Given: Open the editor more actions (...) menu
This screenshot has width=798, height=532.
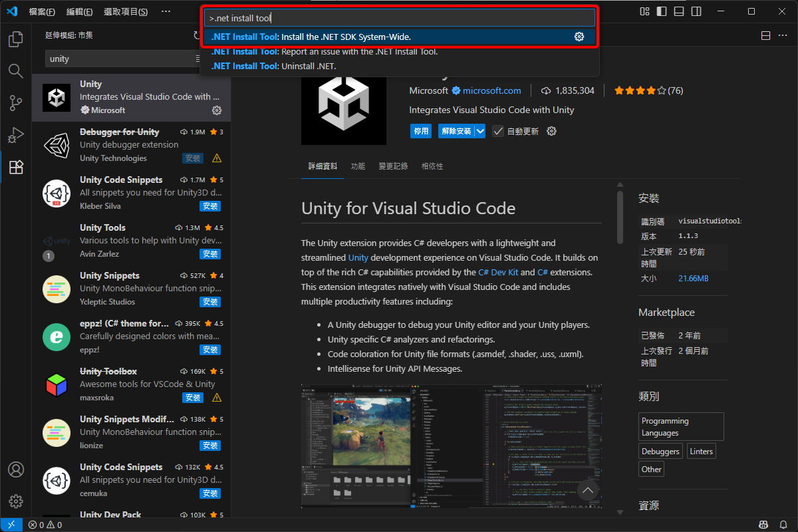Looking at the screenshot, I should click(783, 35).
